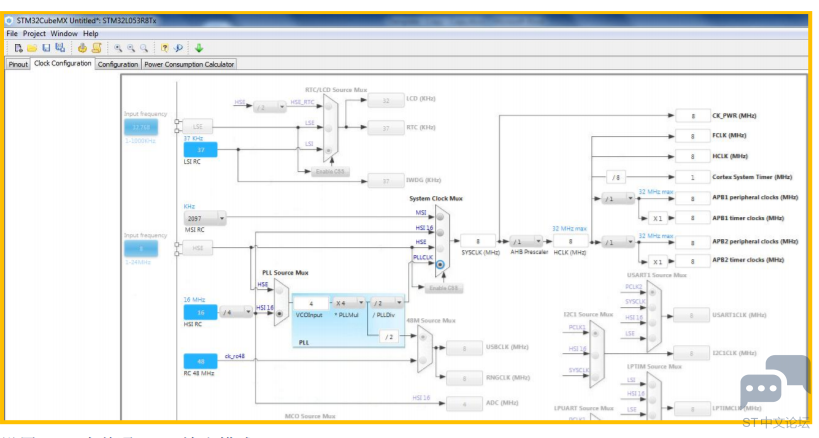Click the CK_PWR (MHz) output value box
The width and height of the screenshot is (819, 438).
693,116
